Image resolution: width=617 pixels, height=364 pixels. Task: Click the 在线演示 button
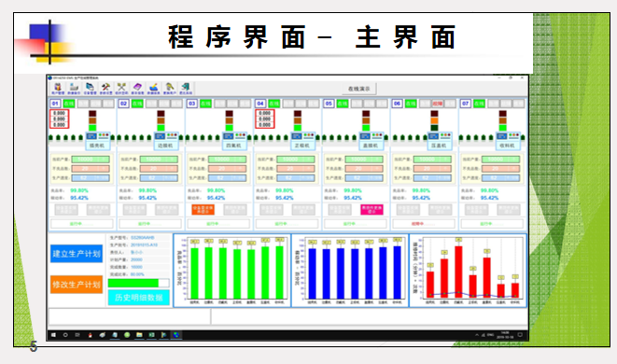point(358,89)
